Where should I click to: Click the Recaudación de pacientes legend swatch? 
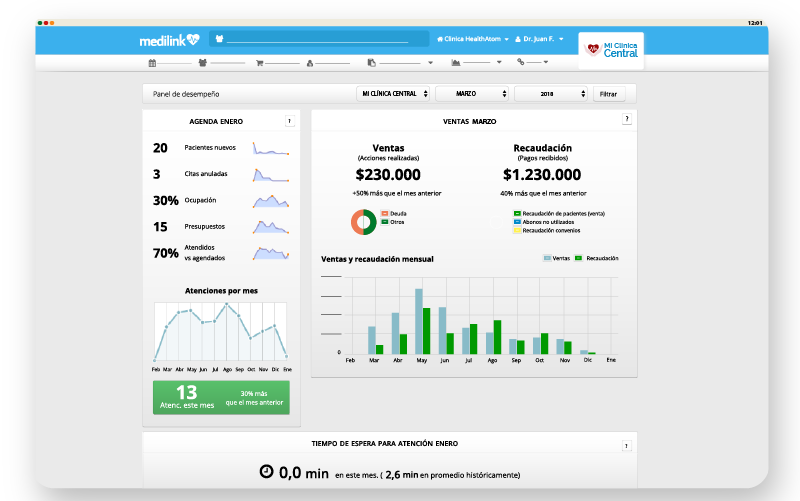(517, 214)
